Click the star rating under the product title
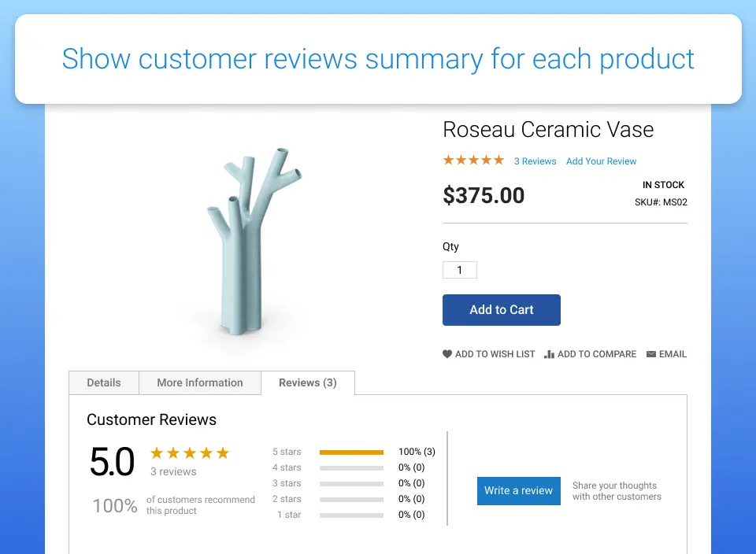Image resolution: width=756 pixels, height=554 pixels. 473,160
